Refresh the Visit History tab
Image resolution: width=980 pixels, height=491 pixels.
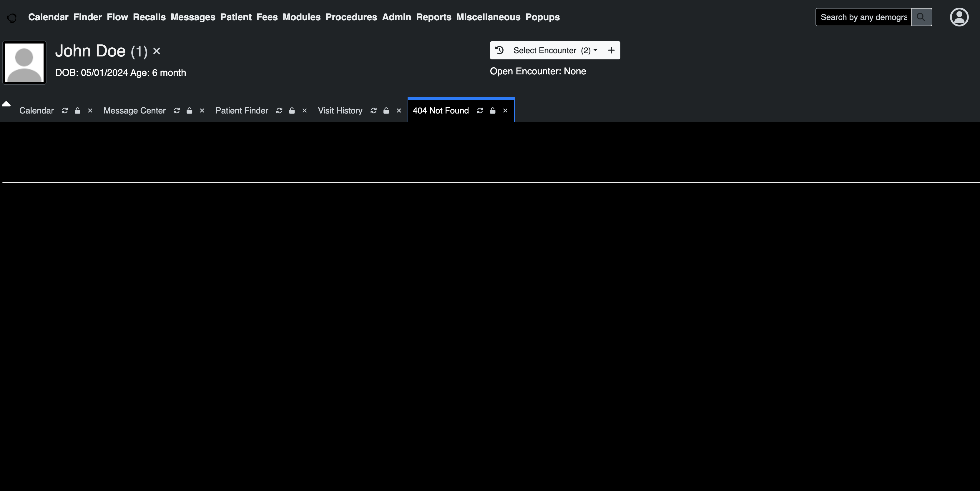pyautogui.click(x=373, y=111)
